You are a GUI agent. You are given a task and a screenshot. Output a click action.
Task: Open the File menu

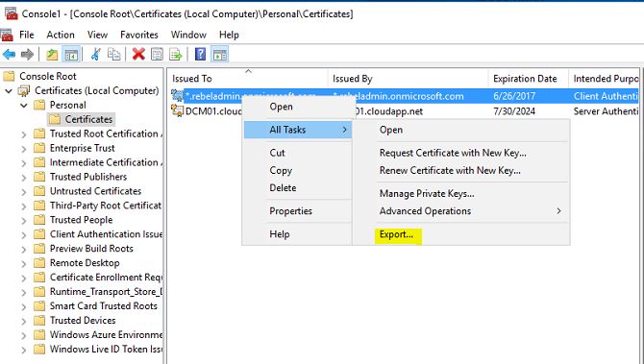(27, 35)
